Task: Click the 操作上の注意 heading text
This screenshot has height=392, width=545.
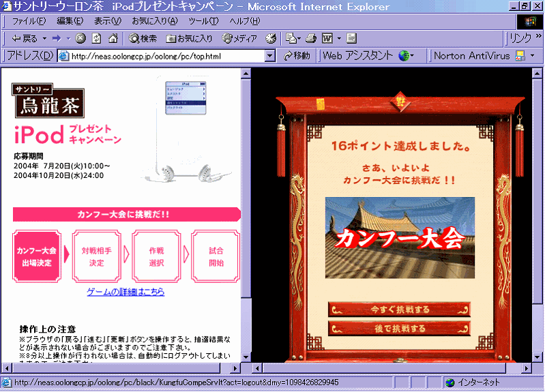Action: coord(48,329)
